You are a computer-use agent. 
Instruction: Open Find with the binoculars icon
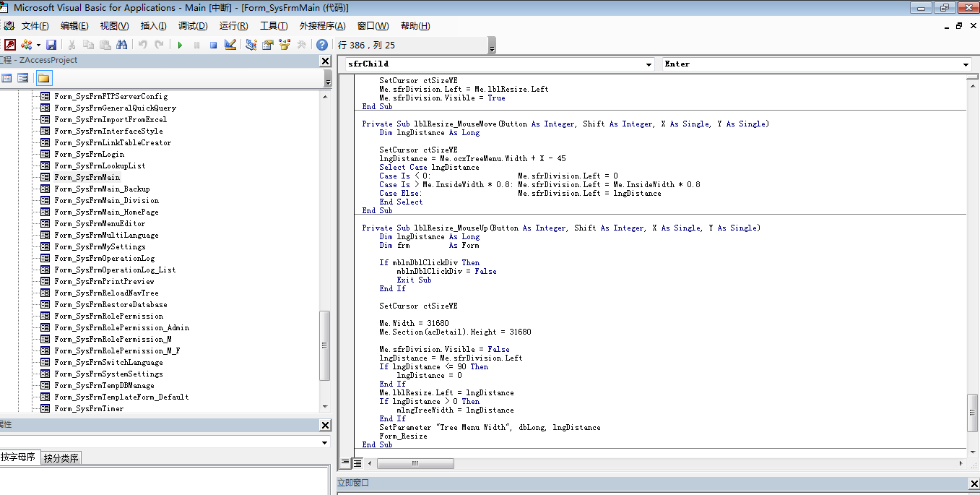(x=122, y=45)
